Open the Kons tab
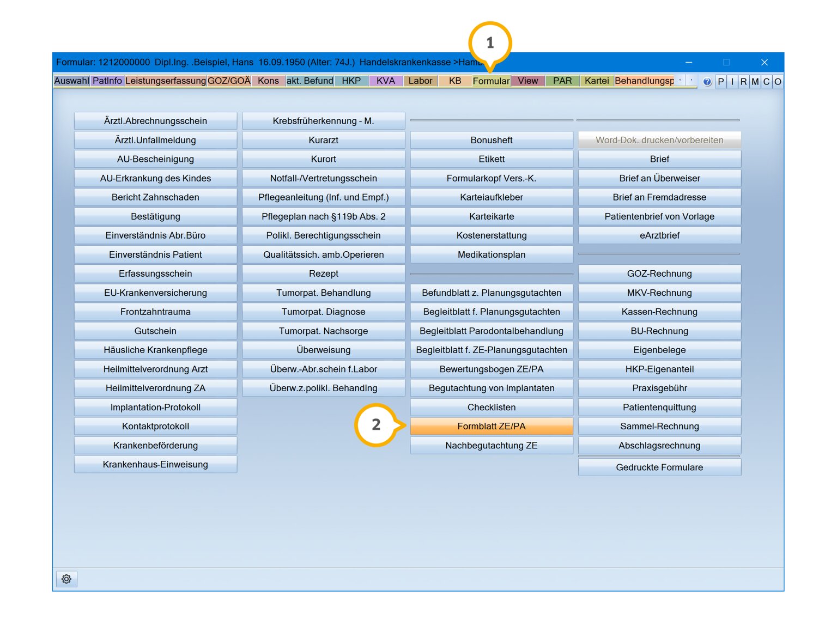837x644 pixels. pyautogui.click(x=269, y=81)
